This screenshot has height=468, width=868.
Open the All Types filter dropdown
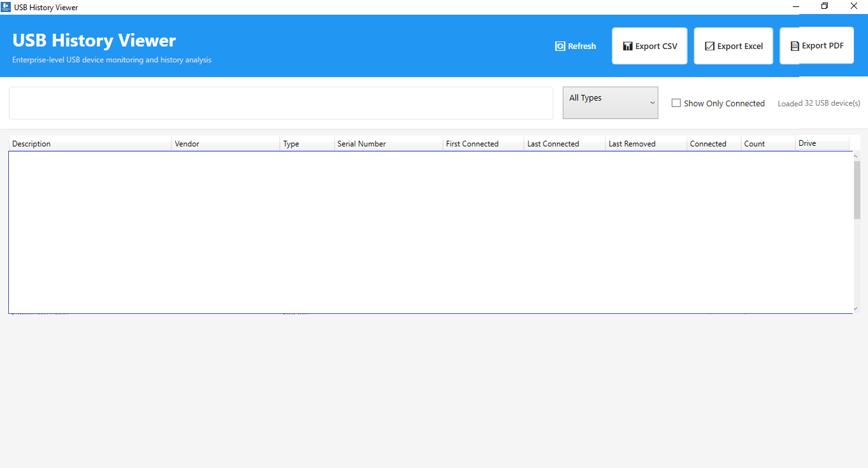(x=610, y=102)
